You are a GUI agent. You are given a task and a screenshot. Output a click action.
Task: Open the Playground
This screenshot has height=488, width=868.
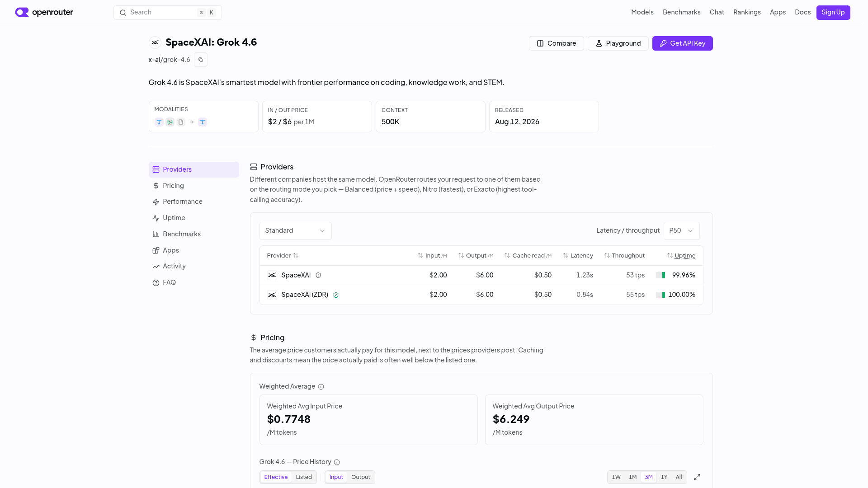[618, 43]
